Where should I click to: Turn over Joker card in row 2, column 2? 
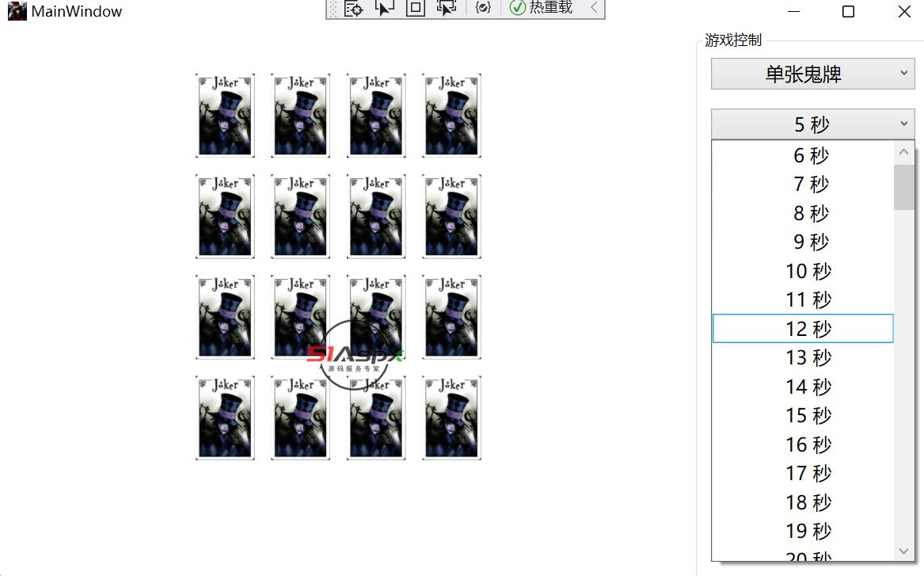tap(301, 216)
